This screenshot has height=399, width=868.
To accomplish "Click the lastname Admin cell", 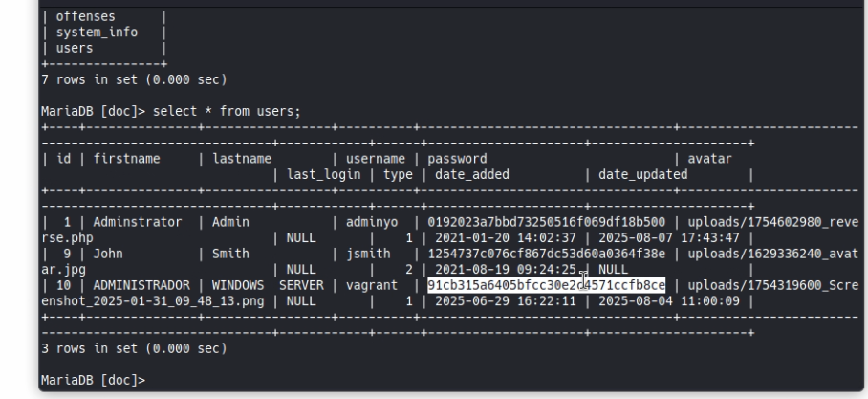I will (230, 222).
